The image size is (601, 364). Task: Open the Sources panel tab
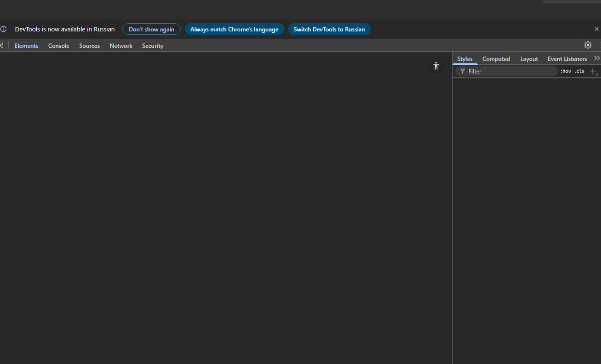pyautogui.click(x=89, y=45)
